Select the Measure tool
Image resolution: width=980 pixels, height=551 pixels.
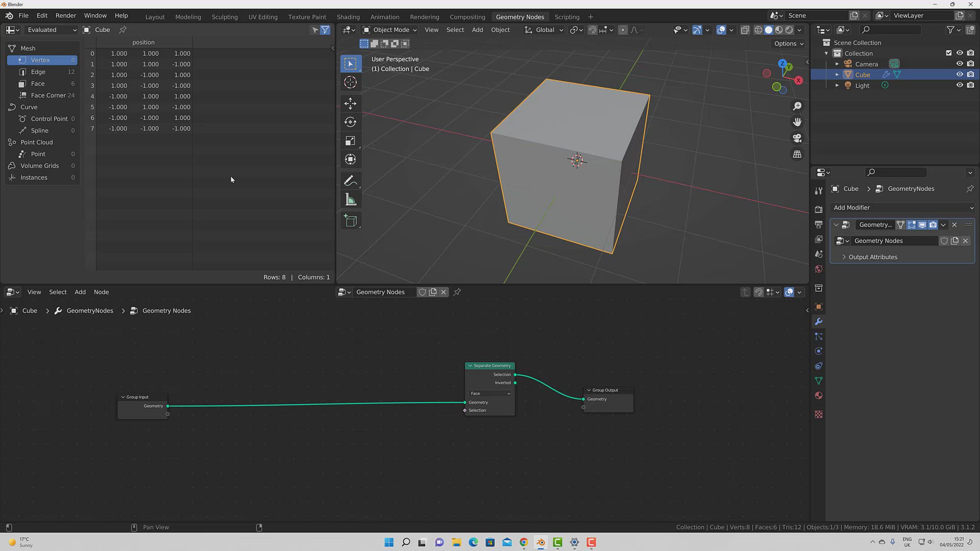pos(351,199)
